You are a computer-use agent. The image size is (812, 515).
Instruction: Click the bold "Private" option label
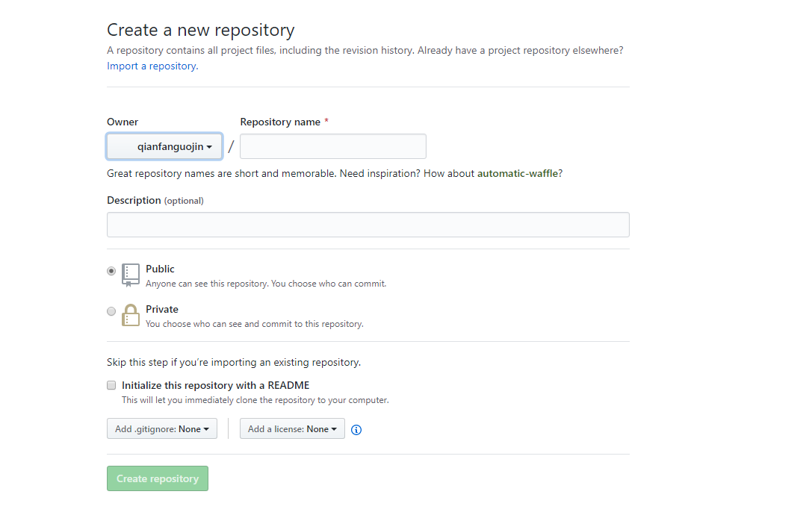[x=162, y=309]
